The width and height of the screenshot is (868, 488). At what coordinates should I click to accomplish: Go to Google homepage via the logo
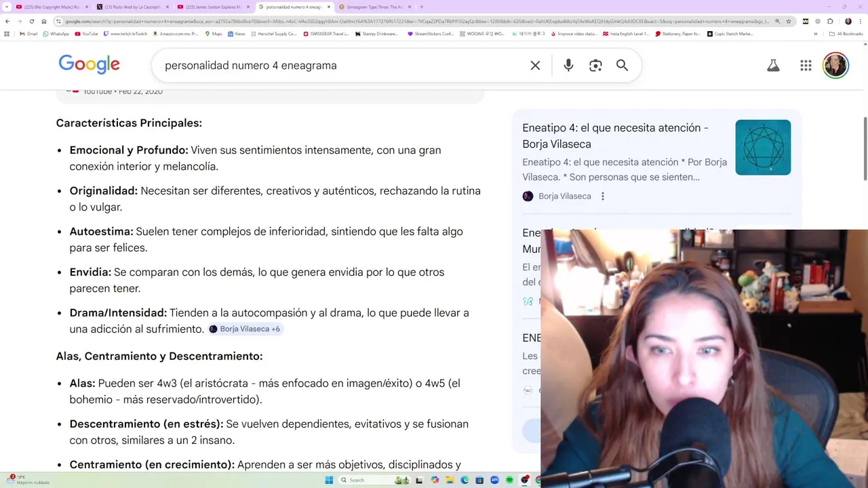click(x=89, y=64)
